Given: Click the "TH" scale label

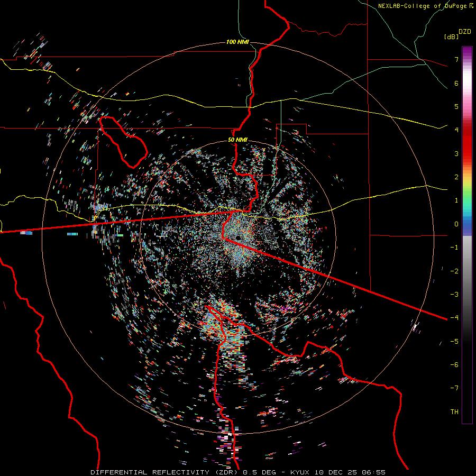Looking at the screenshot, I should (x=454, y=412).
